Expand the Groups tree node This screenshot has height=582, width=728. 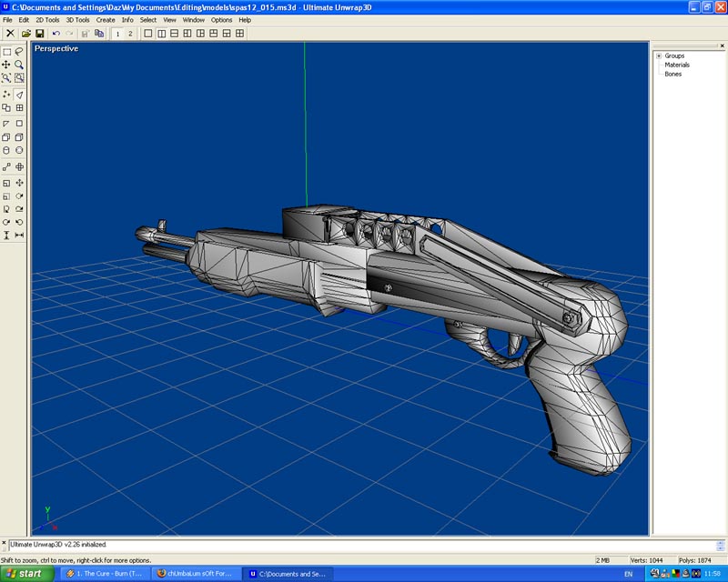click(659, 56)
